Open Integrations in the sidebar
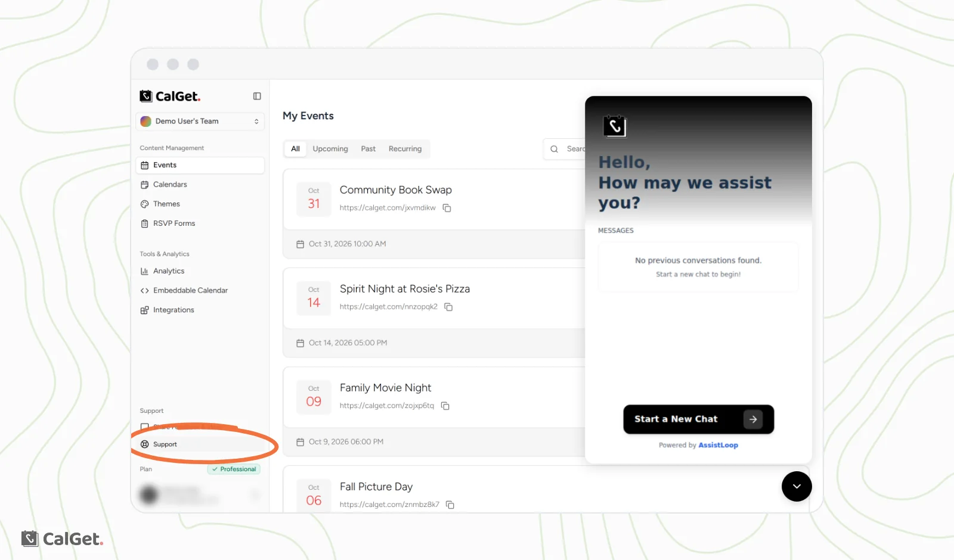The width and height of the screenshot is (954, 560). (200, 310)
